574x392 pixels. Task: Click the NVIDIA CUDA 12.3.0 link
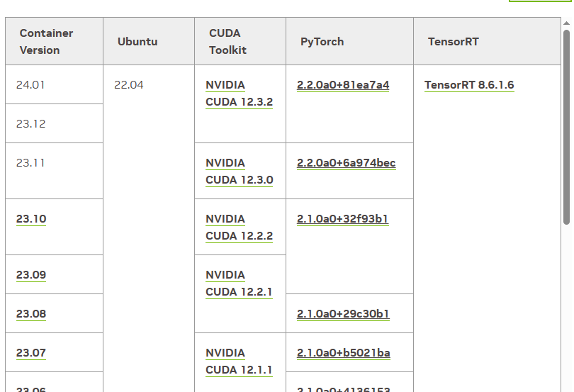(x=239, y=172)
